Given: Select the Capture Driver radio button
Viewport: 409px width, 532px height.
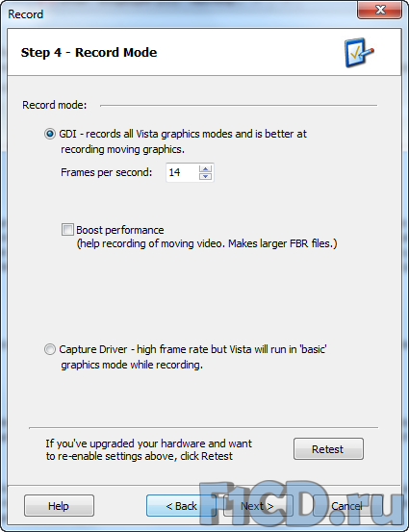Looking at the screenshot, I should point(50,349).
